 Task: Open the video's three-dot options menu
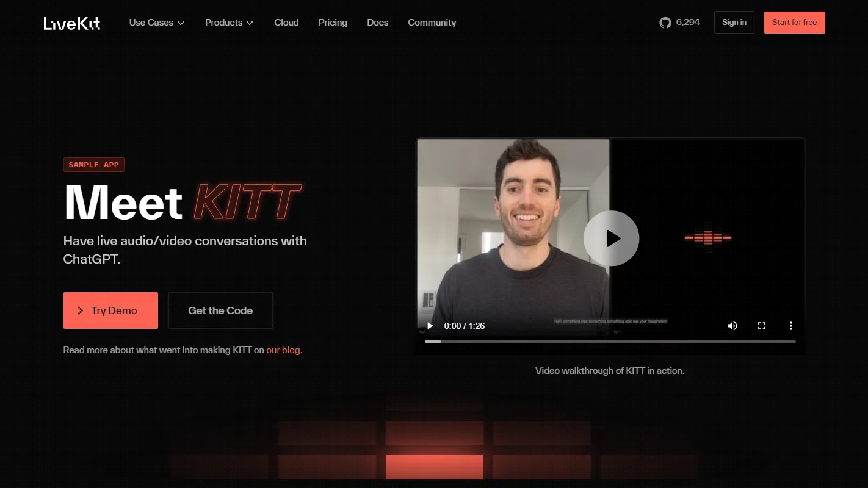(x=791, y=326)
